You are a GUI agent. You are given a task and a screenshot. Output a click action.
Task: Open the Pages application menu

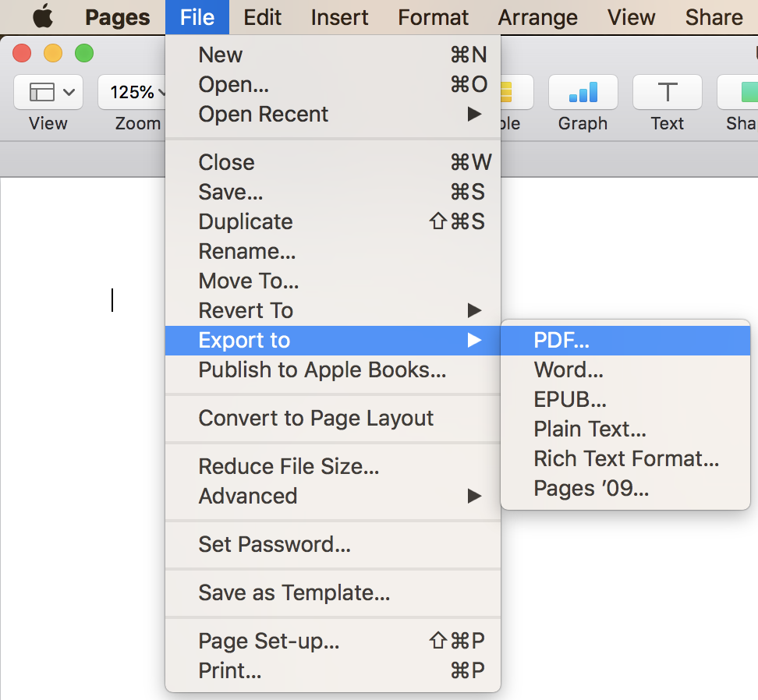point(118,17)
